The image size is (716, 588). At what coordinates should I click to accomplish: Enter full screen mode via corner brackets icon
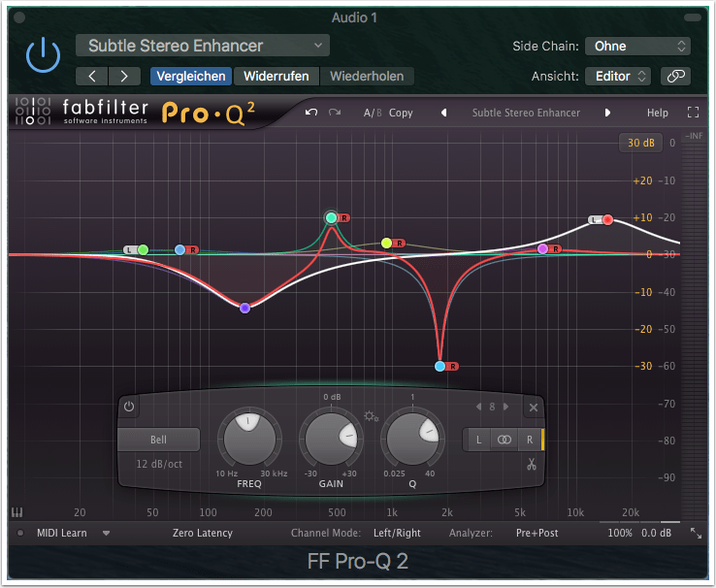pyautogui.click(x=693, y=113)
